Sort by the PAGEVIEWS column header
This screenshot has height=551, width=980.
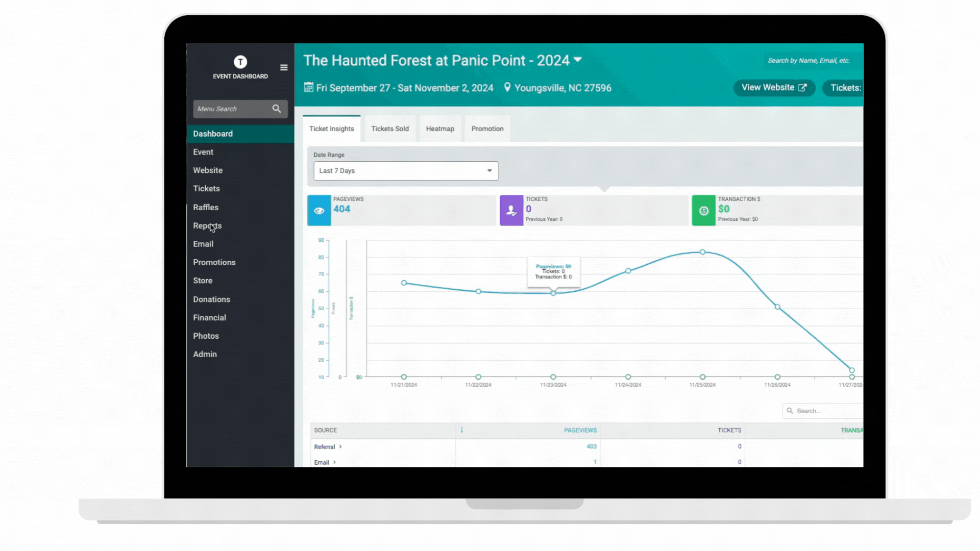580,430
